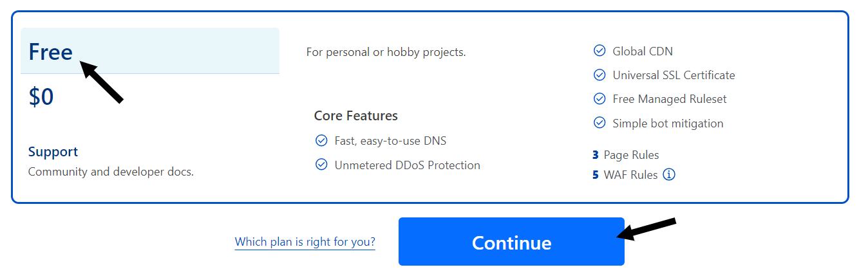Click the Core Features heading
Image resolution: width=868 pixels, height=274 pixels.
click(x=355, y=116)
